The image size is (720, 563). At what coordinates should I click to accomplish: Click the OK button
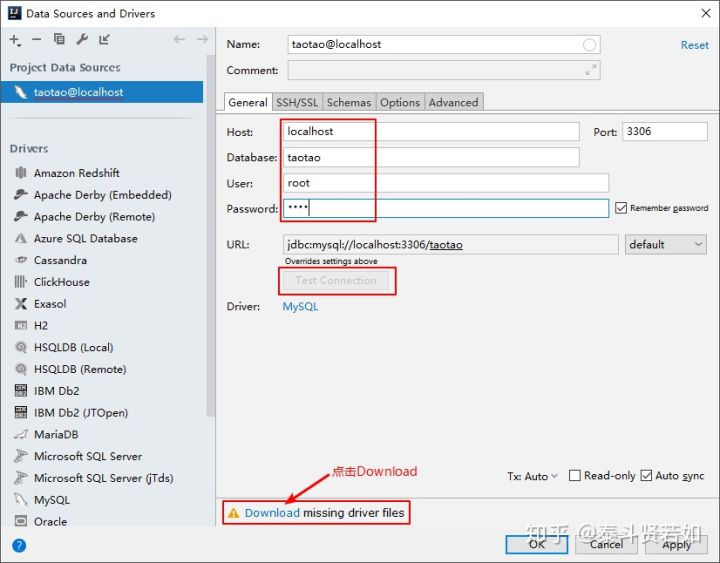[537, 545]
